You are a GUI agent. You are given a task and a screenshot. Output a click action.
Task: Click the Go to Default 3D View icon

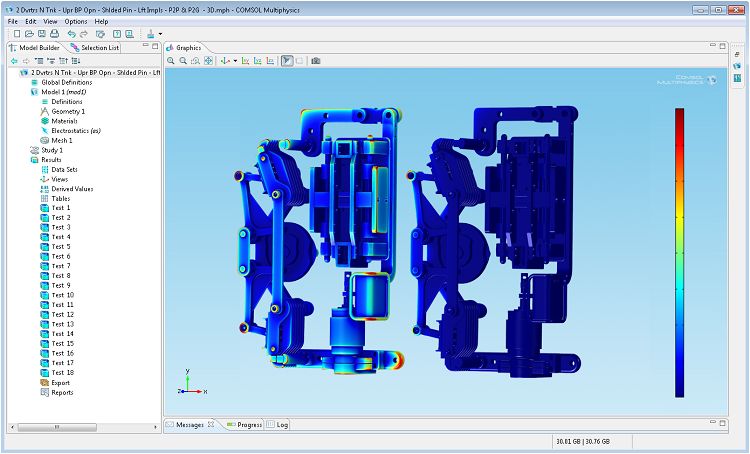tap(225, 61)
